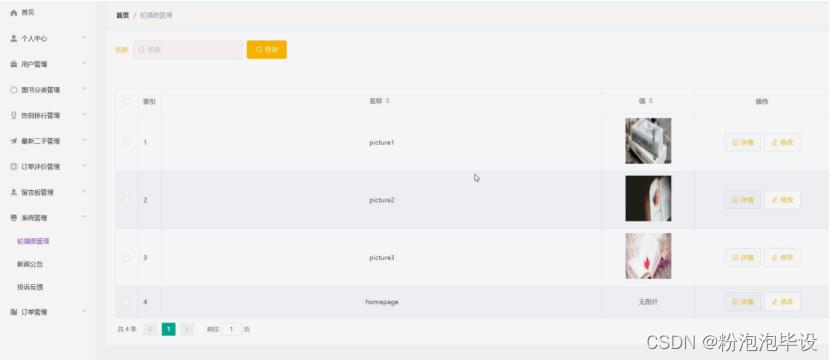Sort table by the 名称 column arrows
This screenshot has width=833, height=361.
coord(388,101)
